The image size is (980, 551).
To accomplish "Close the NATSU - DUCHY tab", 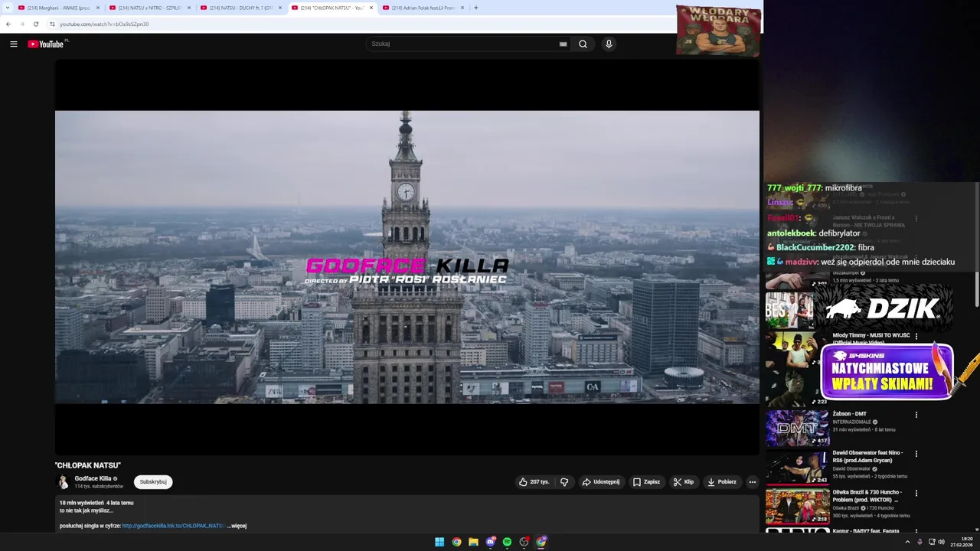I will [x=280, y=8].
